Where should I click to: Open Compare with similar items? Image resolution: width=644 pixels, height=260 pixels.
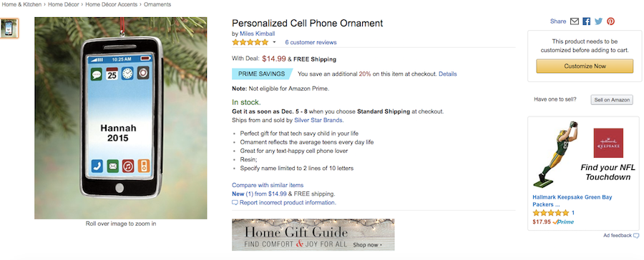coord(268,185)
